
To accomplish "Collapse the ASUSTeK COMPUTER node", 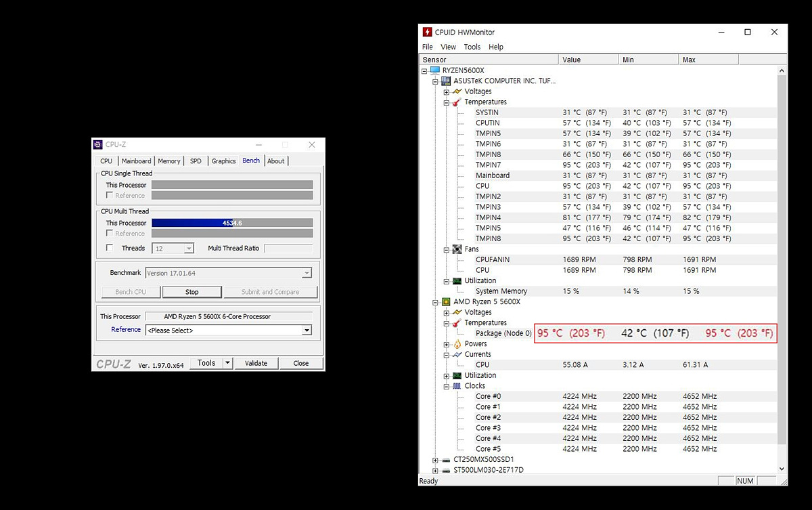I will pyautogui.click(x=435, y=81).
